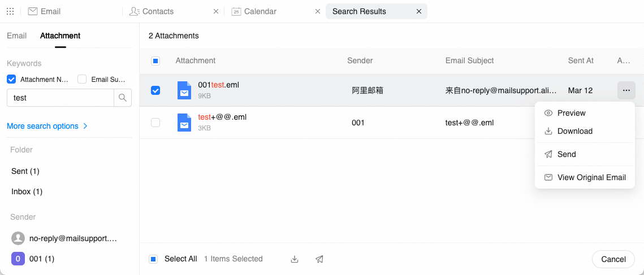
Task: Click the test+@@.eml file icon
Action: tap(184, 123)
